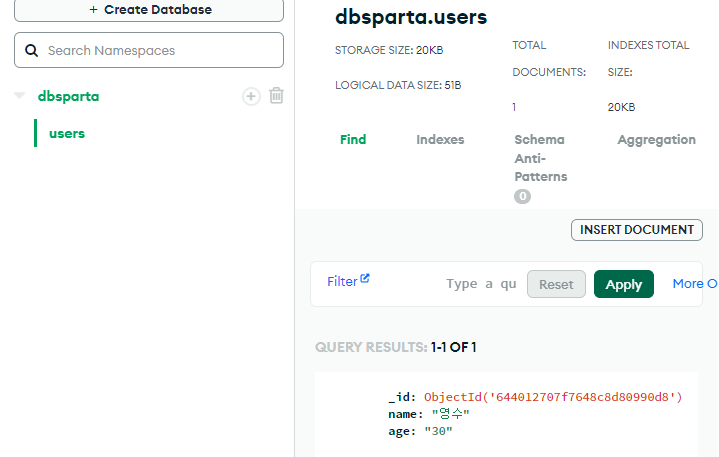Click the STORAGE SIZE: 20KB text
This screenshot has width=719, height=457.
389,50
